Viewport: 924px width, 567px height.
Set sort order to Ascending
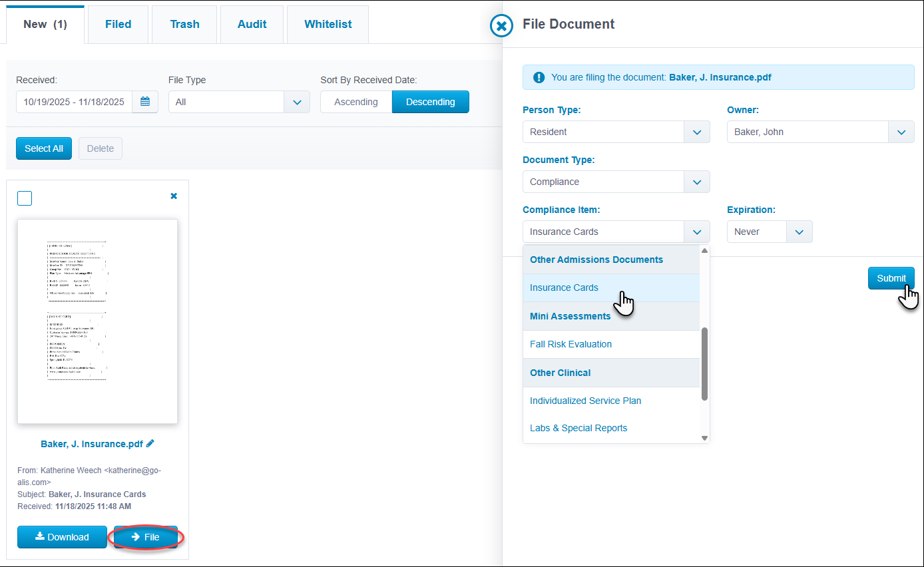coord(355,102)
